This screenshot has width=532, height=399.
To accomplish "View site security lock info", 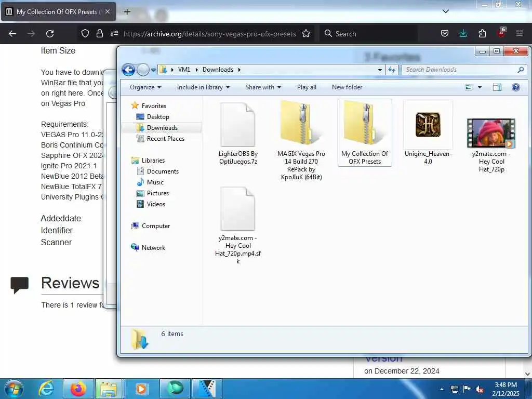I will (x=99, y=34).
